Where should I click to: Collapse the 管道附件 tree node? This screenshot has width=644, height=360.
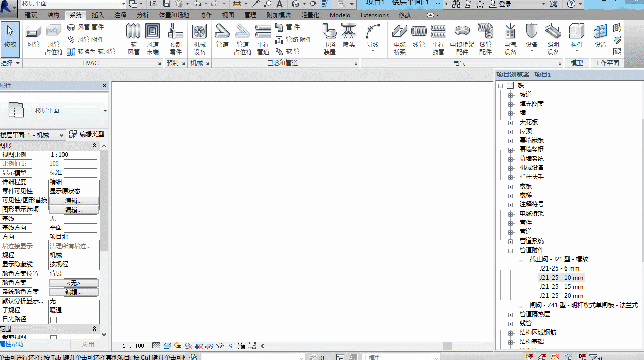(x=510, y=250)
